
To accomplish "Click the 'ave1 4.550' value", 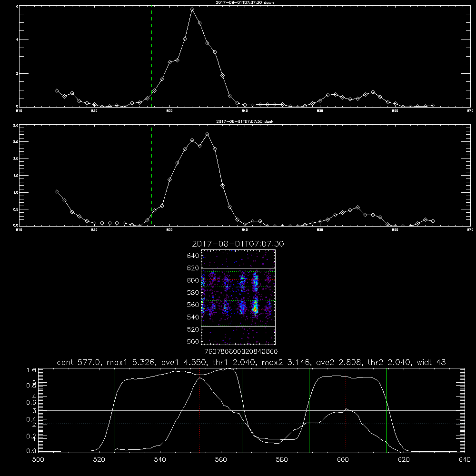I will 184,362.
